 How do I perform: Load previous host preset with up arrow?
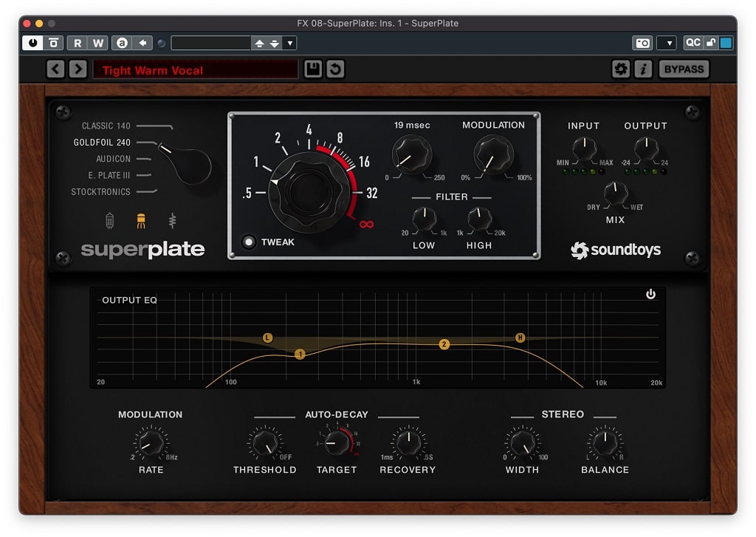[259, 44]
